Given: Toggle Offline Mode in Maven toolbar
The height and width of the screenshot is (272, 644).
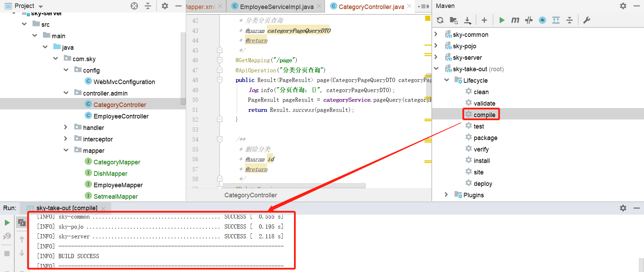Looking at the screenshot, I should (x=529, y=20).
